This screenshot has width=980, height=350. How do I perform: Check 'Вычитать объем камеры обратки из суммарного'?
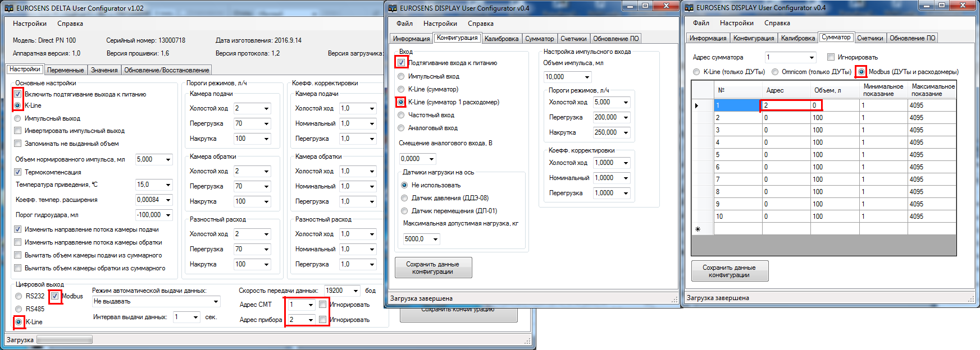click(18, 268)
